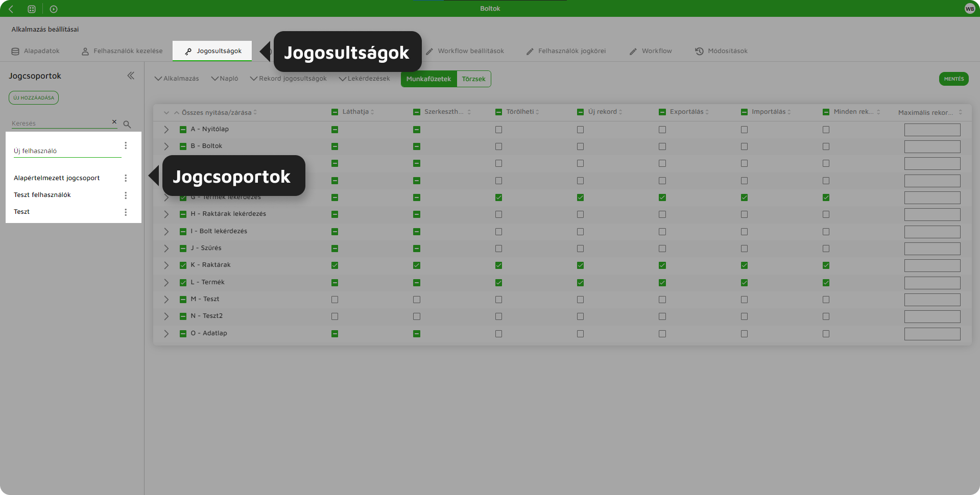Expand the Rekord jogosultságok section

[288, 79]
